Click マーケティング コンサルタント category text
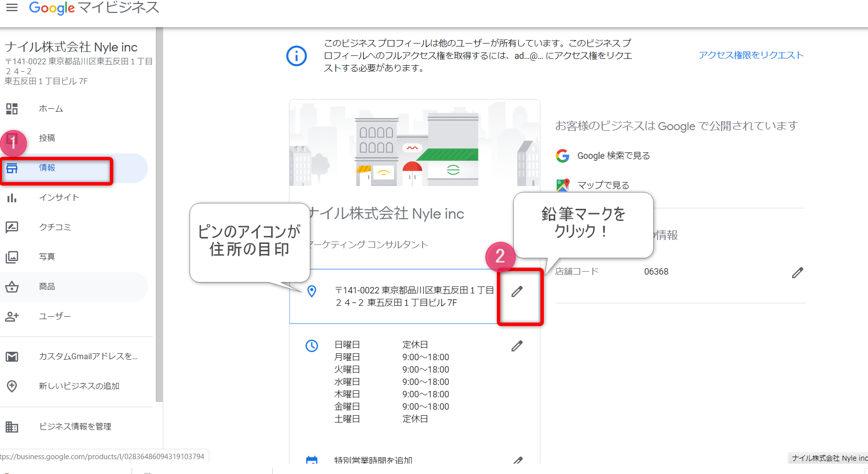868x474 pixels. pyautogui.click(x=368, y=244)
